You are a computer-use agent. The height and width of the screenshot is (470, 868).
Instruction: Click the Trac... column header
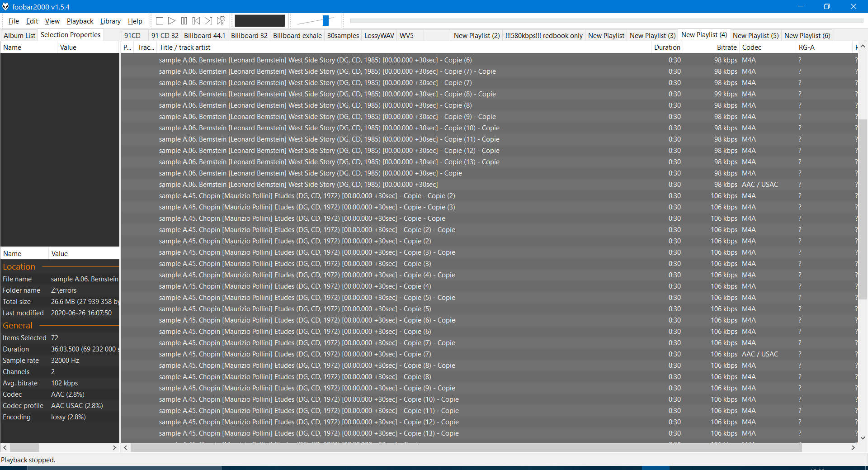(146, 47)
